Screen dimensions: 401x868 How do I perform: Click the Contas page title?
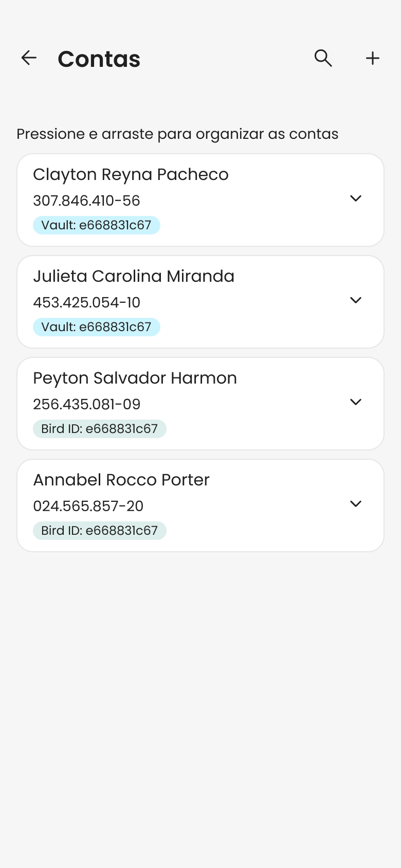(99, 59)
